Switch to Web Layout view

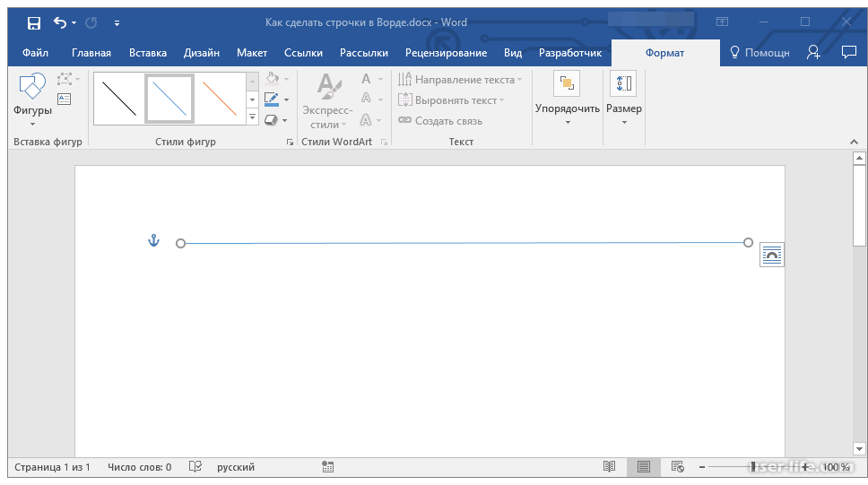pyautogui.click(x=678, y=467)
